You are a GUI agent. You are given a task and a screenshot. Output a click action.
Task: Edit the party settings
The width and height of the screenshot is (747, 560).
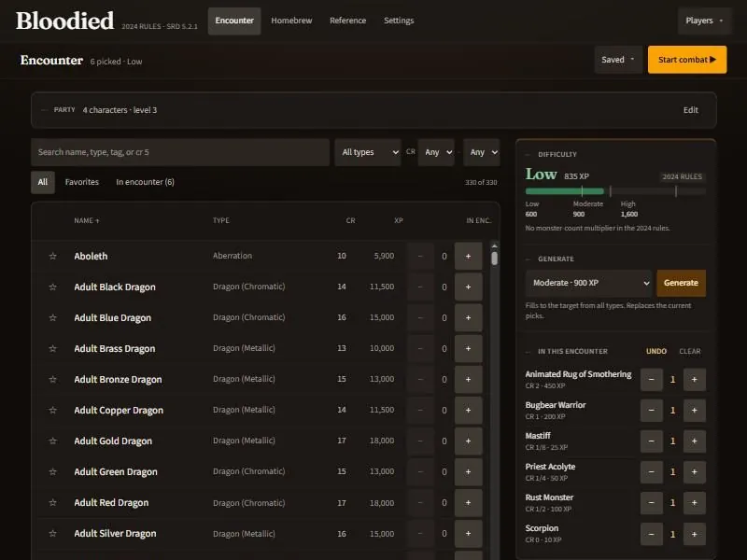pos(690,110)
